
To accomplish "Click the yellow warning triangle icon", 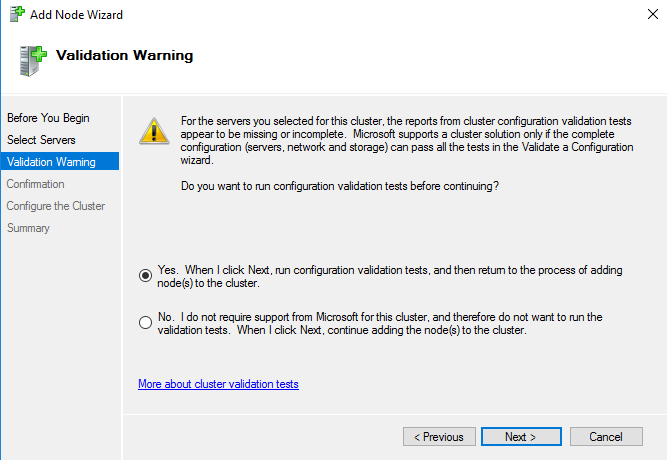I will point(153,130).
